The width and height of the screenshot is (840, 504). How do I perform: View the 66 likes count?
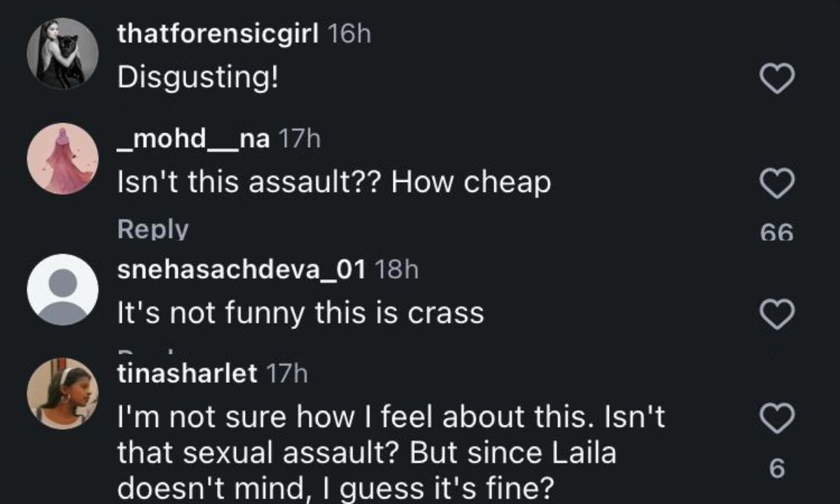click(777, 232)
